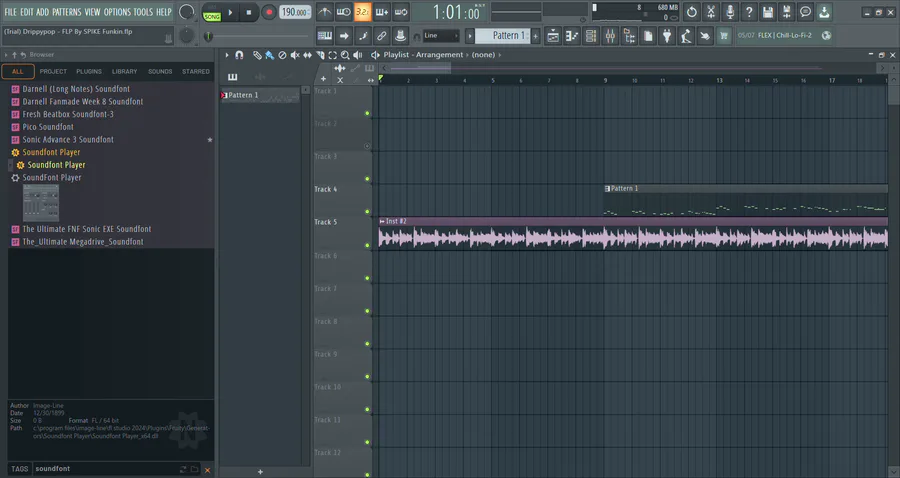
Task: Click the download content library icon
Action: click(x=824, y=11)
